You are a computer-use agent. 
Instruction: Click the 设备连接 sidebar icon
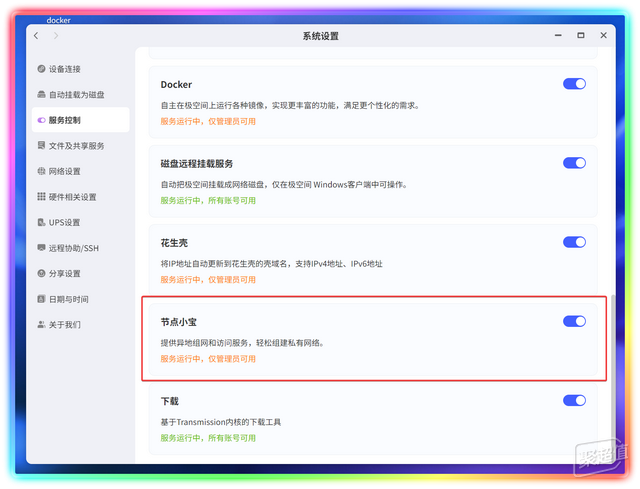(41, 69)
